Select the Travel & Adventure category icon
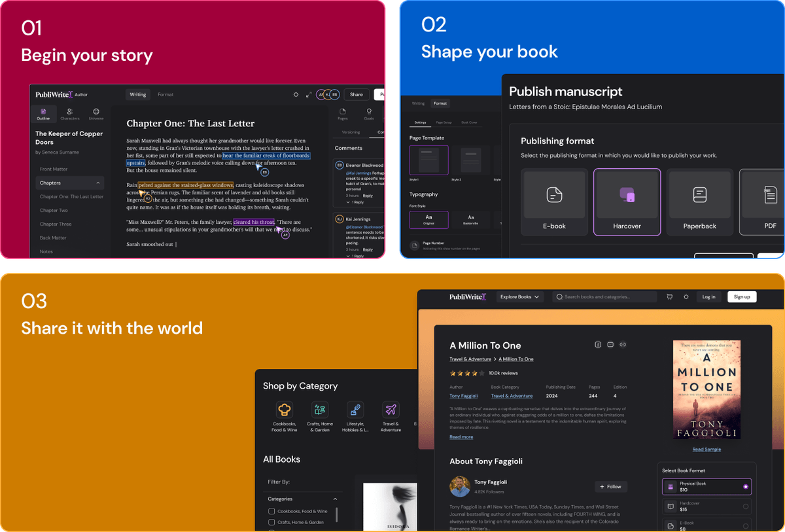The width and height of the screenshot is (785, 532). pyautogui.click(x=391, y=411)
